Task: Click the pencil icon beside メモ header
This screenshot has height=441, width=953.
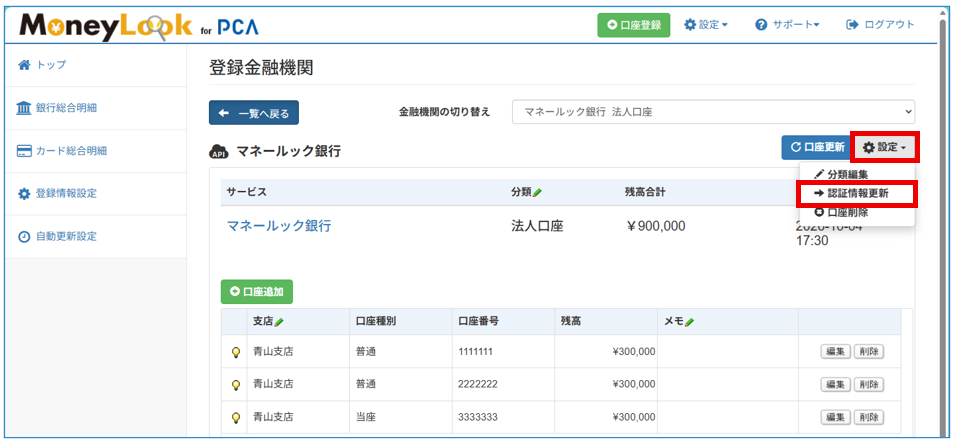Action: 689,323
